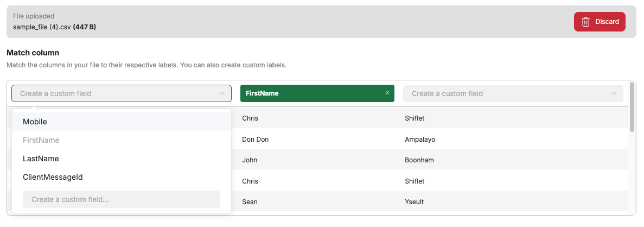Click the trash can icon
Viewport: 644px width, 227px height.
click(x=585, y=22)
